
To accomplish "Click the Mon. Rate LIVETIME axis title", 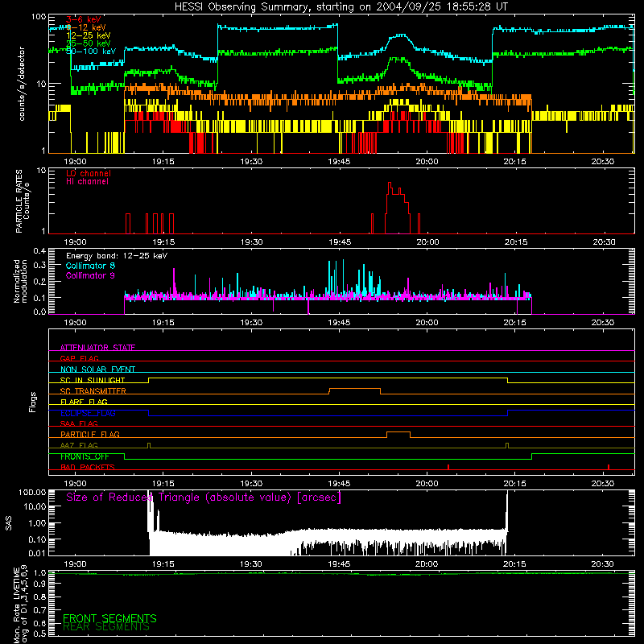I will coord(19,605).
